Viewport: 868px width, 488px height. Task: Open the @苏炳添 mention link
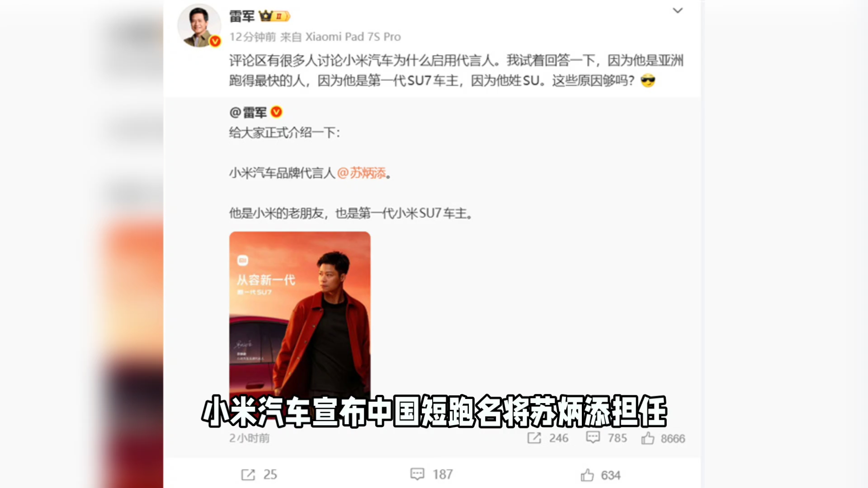(x=361, y=173)
